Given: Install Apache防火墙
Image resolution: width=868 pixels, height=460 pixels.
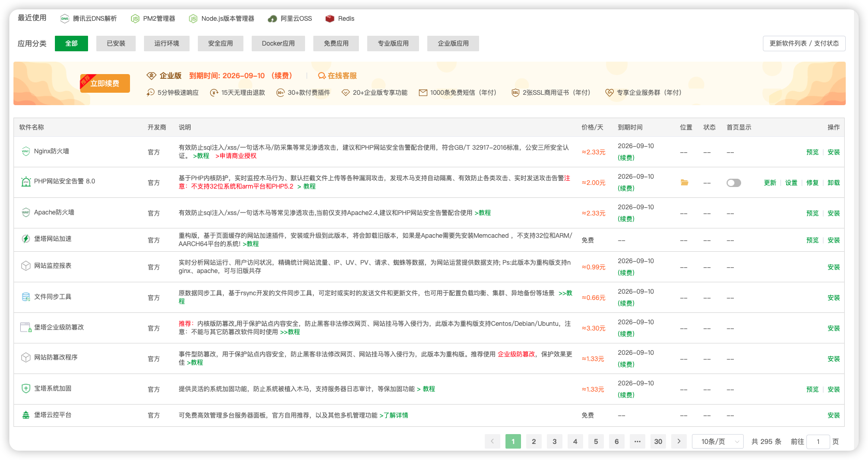Looking at the screenshot, I should (834, 213).
